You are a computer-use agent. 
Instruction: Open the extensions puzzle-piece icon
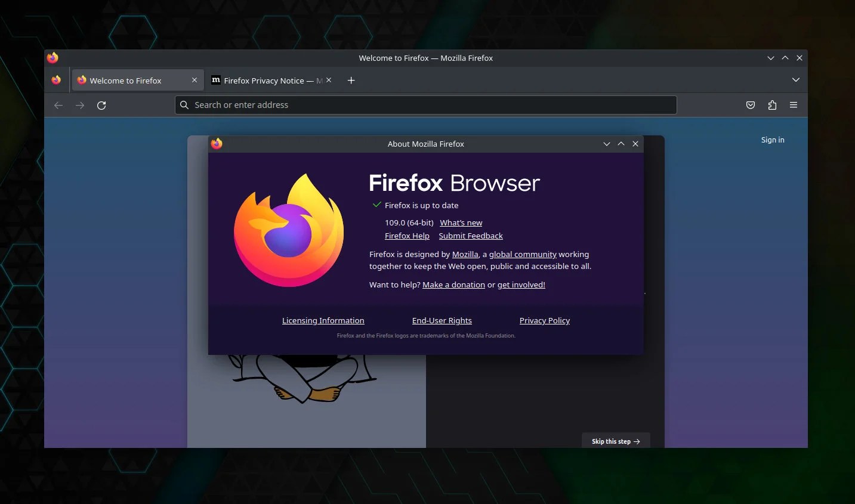(772, 105)
